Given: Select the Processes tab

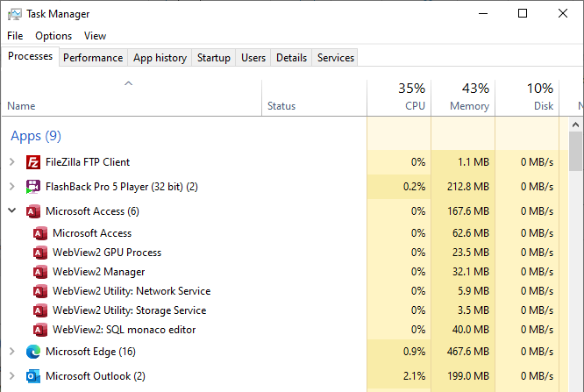Looking at the screenshot, I should tap(30, 56).
